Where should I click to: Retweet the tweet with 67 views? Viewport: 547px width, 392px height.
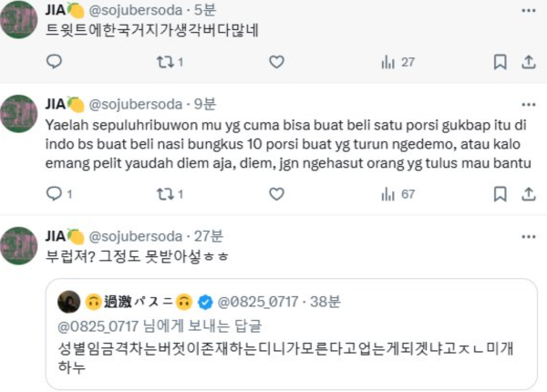[x=166, y=193]
